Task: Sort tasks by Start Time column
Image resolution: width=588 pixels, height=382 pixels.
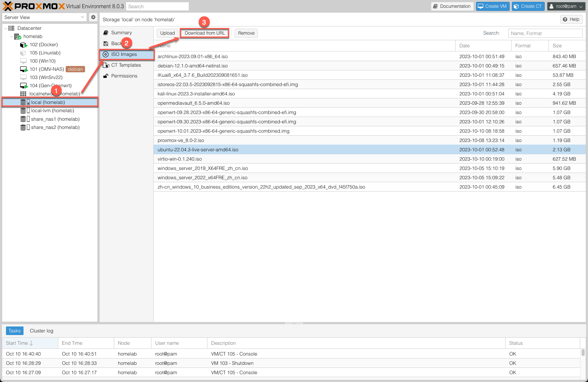Action: [30, 343]
